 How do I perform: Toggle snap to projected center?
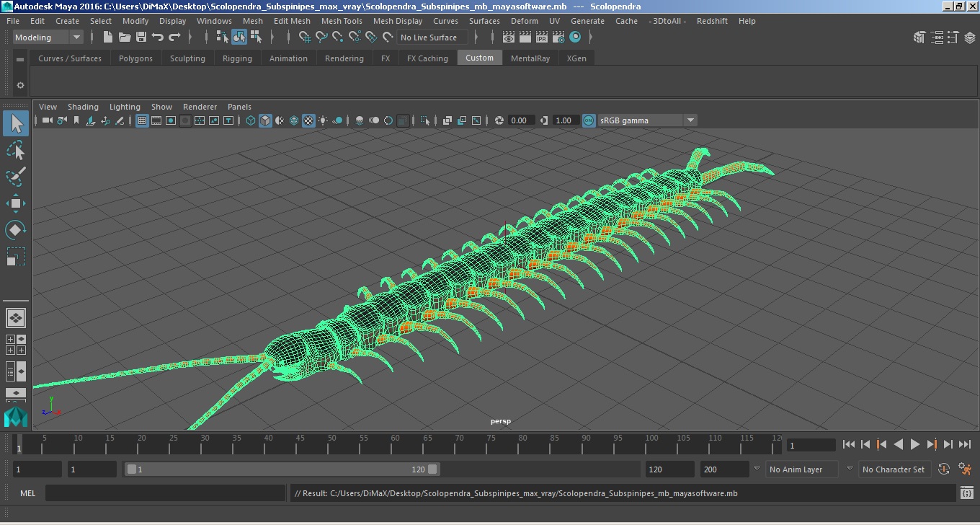(x=355, y=37)
